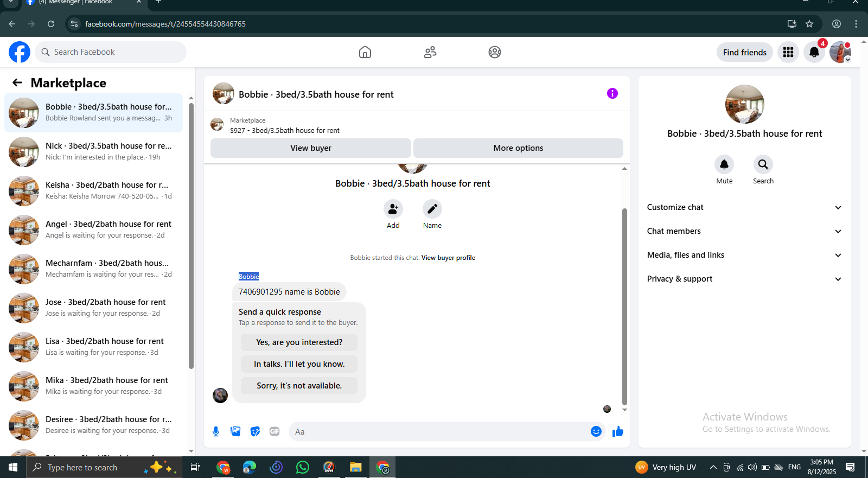868x478 pixels.
Task: Open the notifications bell with 4 badge
Action: [x=814, y=52]
